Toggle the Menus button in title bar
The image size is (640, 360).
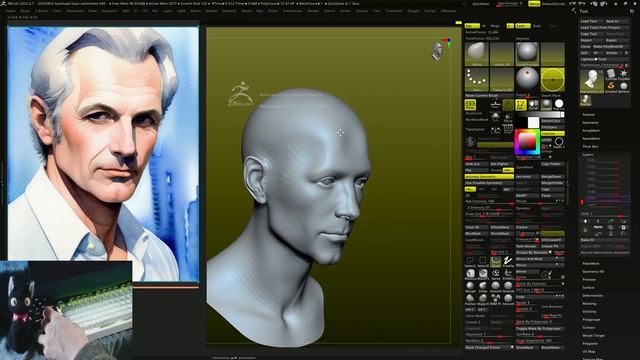pyautogui.click(x=534, y=4)
